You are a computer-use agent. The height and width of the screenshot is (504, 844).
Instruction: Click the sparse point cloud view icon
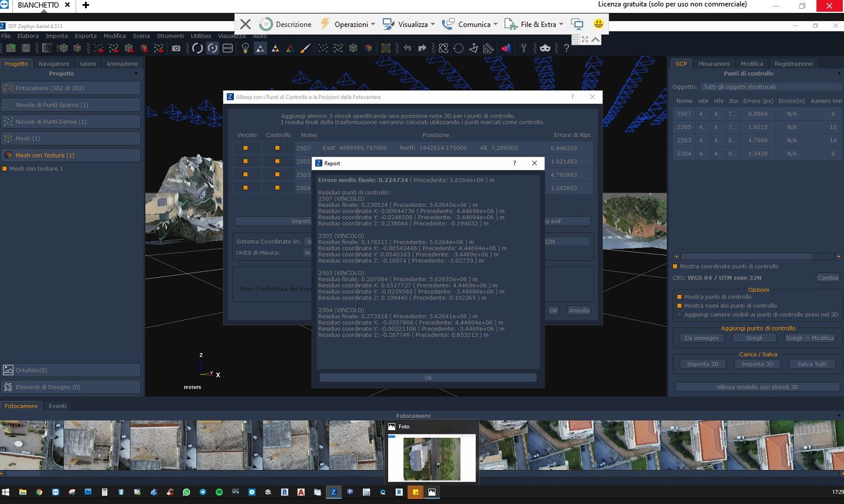point(323,48)
